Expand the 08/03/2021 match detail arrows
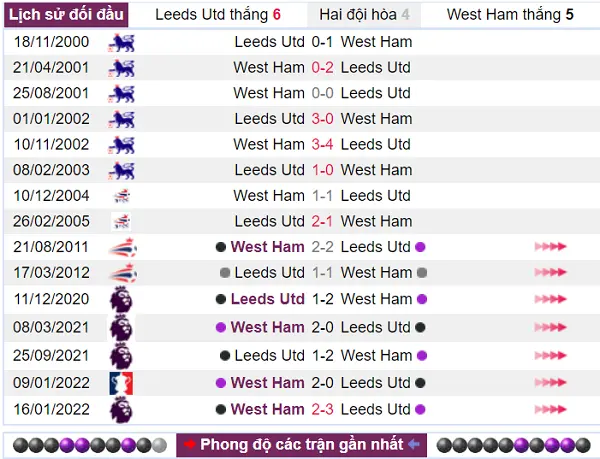600x459 pixels. (x=550, y=327)
